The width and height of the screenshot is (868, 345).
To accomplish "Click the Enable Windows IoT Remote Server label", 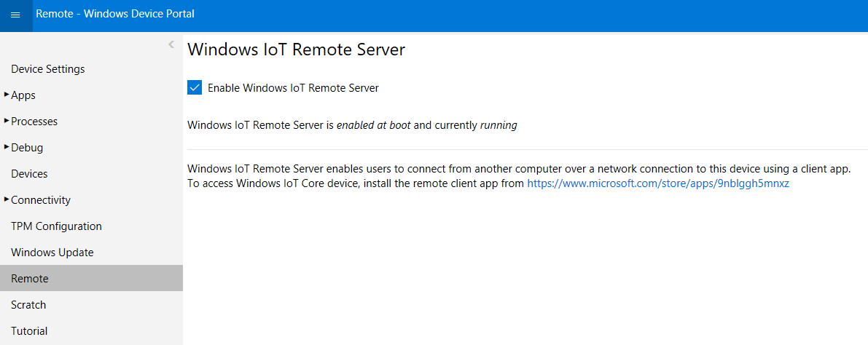I will (293, 88).
